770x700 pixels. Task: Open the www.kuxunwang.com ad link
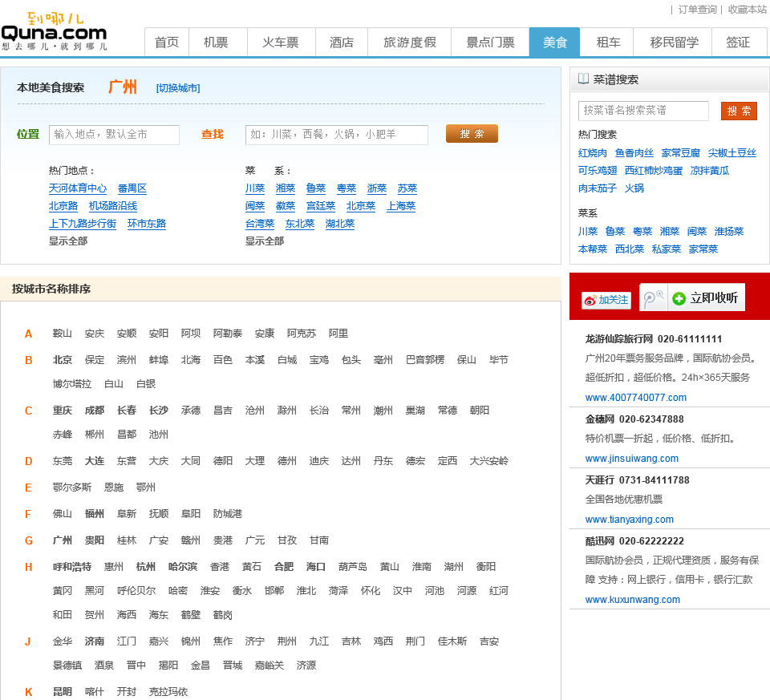point(633,600)
